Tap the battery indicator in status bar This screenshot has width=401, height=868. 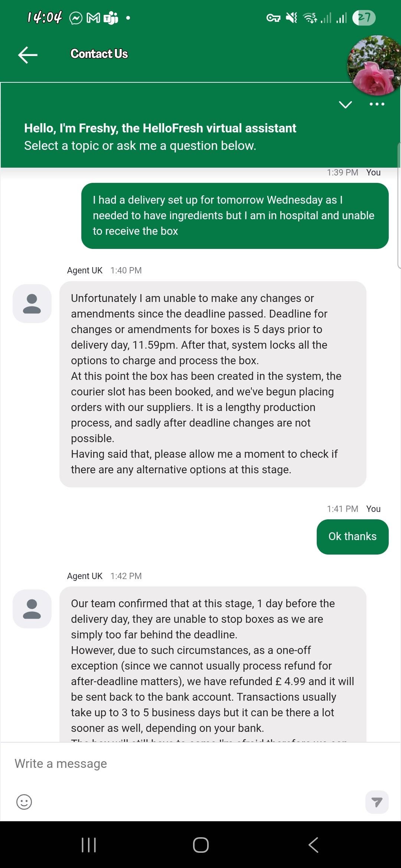pyautogui.click(x=364, y=17)
